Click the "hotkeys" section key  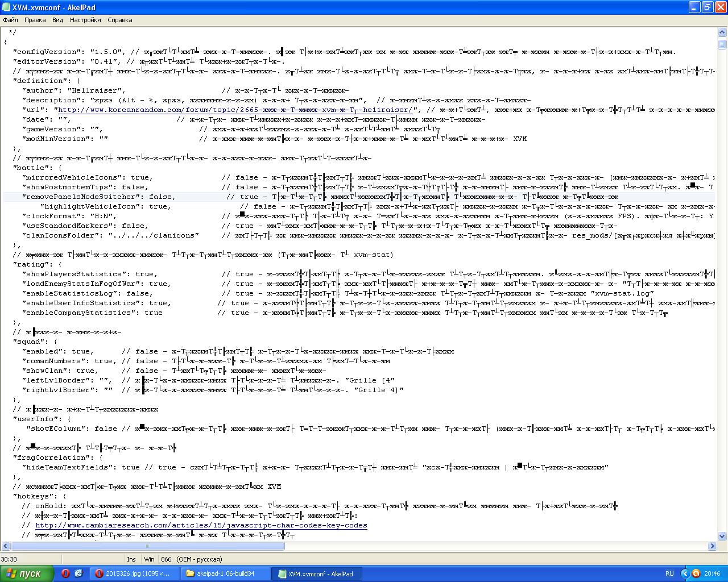[x=33, y=496]
